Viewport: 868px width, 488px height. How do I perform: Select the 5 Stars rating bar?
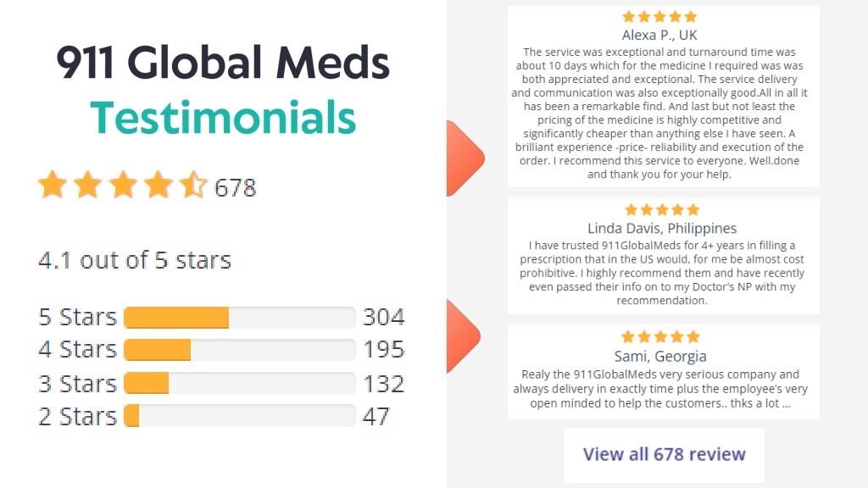(x=239, y=318)
